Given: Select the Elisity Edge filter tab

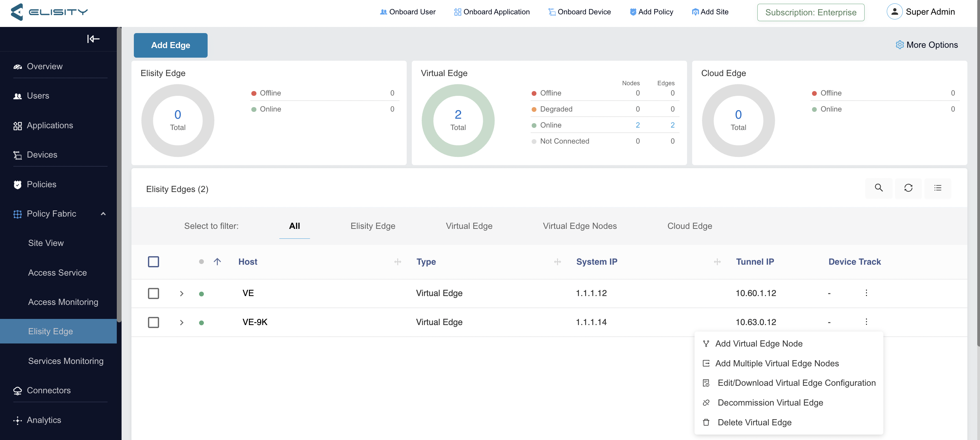Looking at the screenshot, I should pyautogui.click(x=373, y=226).
